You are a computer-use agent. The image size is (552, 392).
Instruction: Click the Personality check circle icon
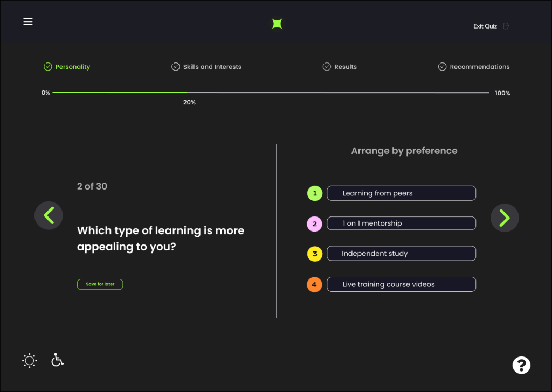click(x=47, y=67)
